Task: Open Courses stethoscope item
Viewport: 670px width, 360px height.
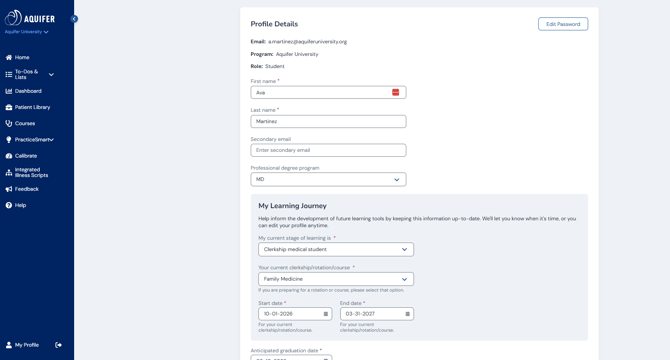Action: [20, 123]
